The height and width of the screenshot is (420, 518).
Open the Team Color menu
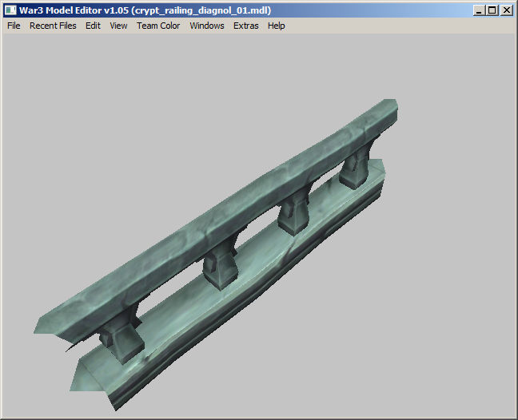pyautogui.click(x=158, y=26)
